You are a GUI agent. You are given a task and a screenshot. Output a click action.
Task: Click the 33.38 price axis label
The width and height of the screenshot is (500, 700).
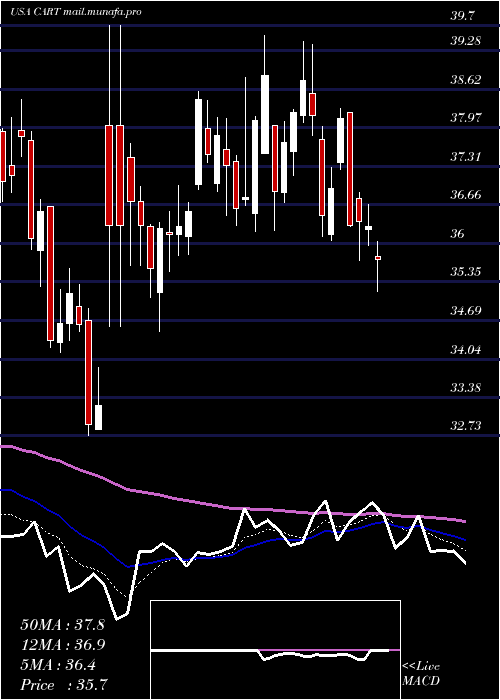[x=466, y=387]
